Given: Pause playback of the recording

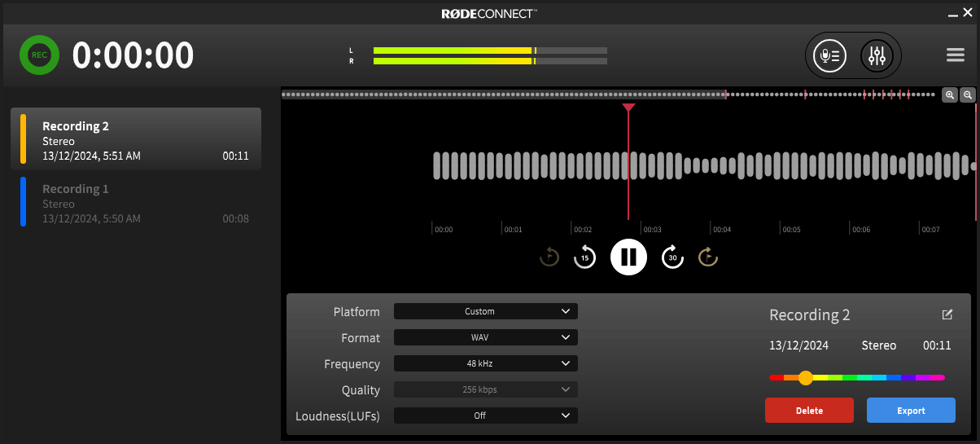Looking at the screenshot, I should 628,257.
